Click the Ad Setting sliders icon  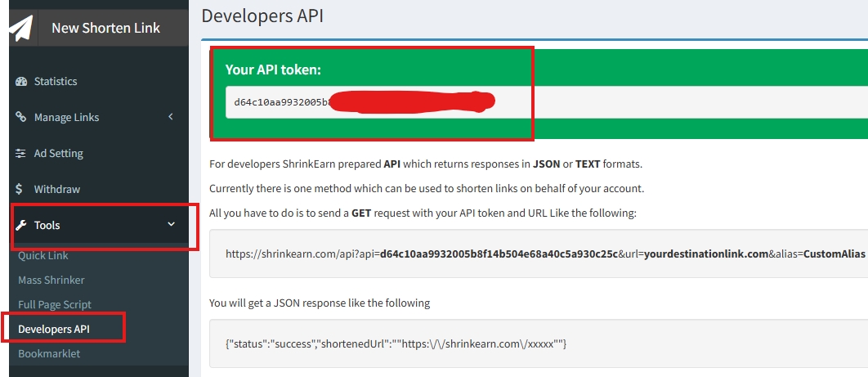[21, 154]
